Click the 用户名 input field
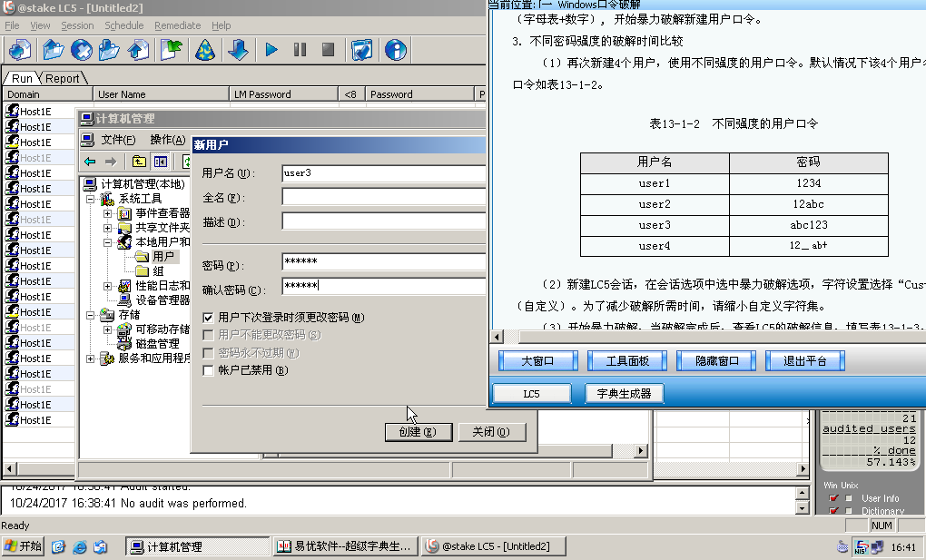Viewport: 926px width, 560px height. coord(384,173)
